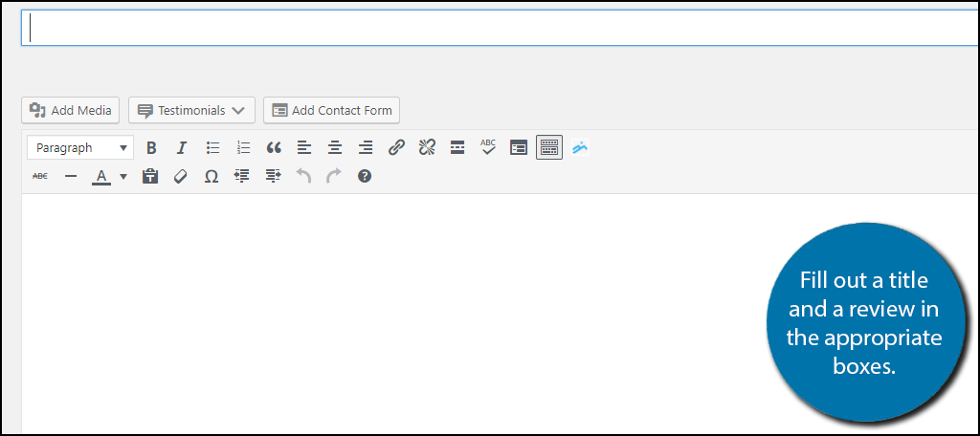The image size is (980, 436).
Task: Insert Read More tag
Action: [457, 148]
